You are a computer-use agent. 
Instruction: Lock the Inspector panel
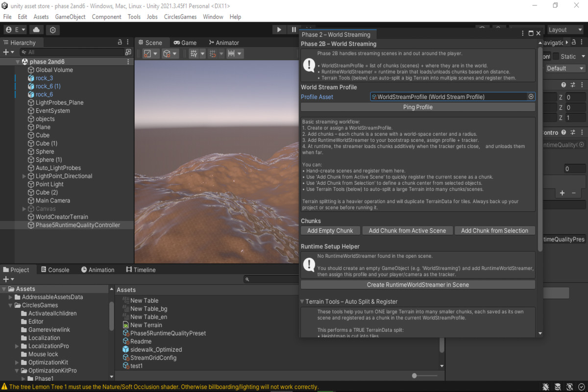pyautogui.click(x=574, y=43)
